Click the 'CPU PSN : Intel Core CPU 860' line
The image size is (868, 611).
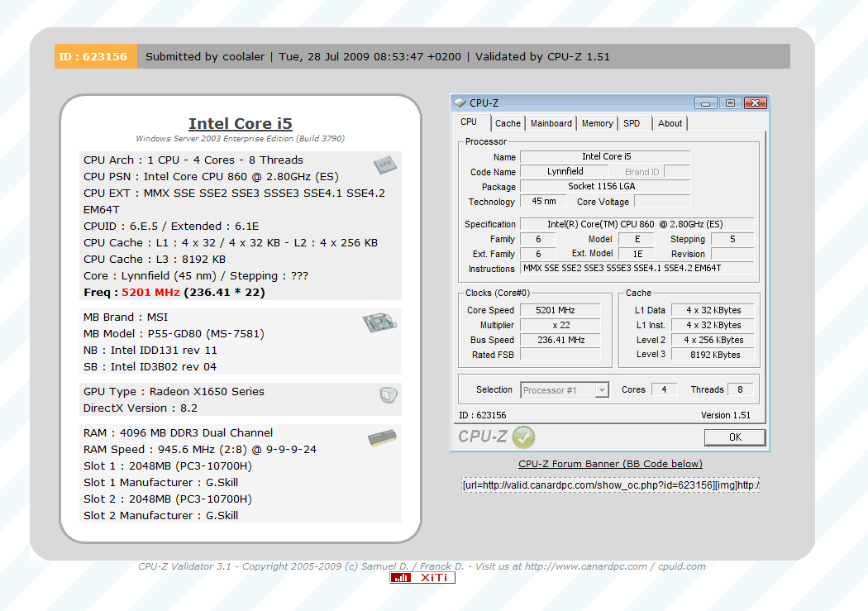[211, 177]
